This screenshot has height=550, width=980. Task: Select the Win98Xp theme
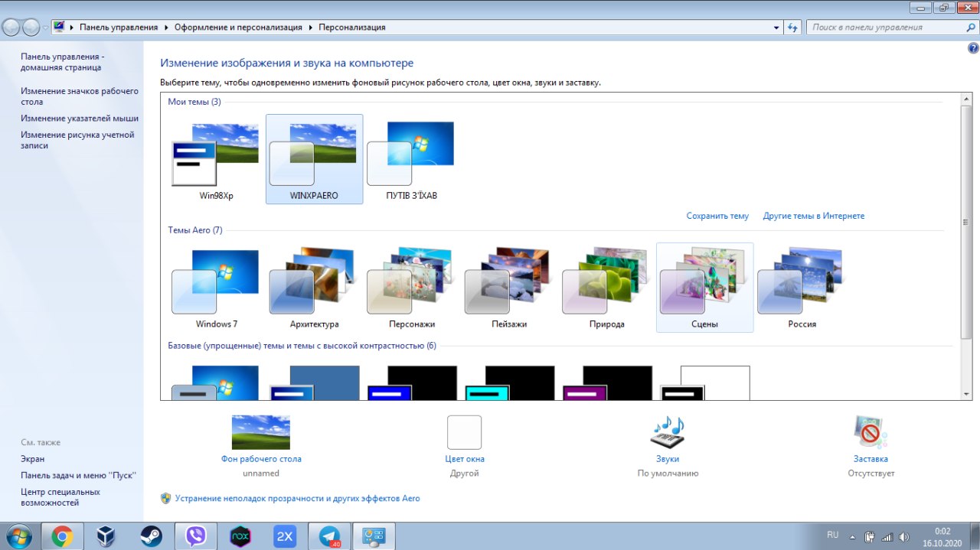coord(216,159)
